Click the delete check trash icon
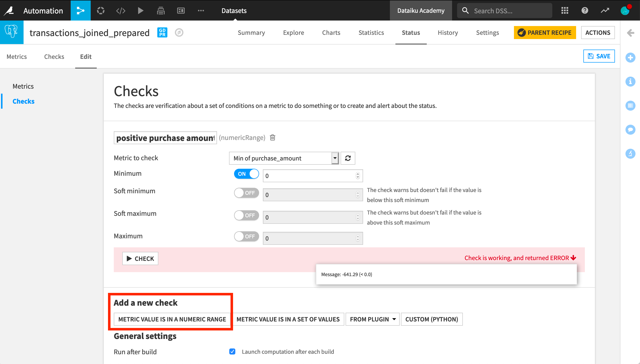640x364 pixels. pyautogui.click(x=273, y=137)
